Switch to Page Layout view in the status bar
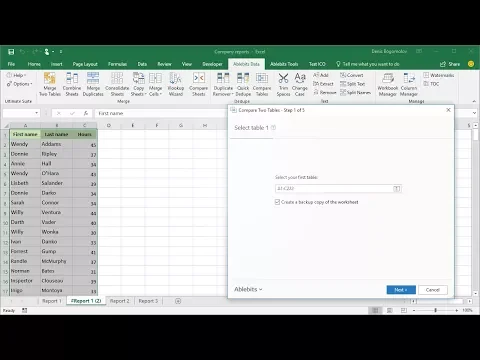Viewport: 480px width, 360px height. coord(389,310)
